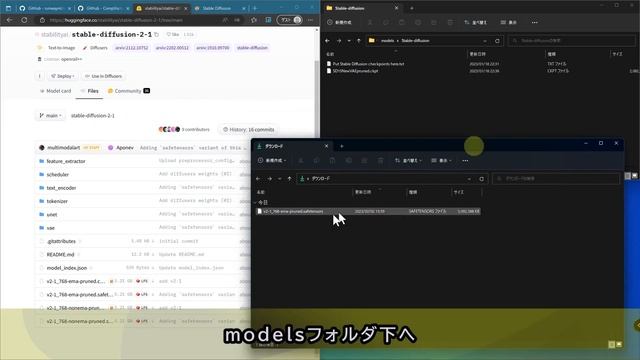Open View menu in Stable-diffusion window
This screenshot has width=640, height=360.
[x=509, y=22]
